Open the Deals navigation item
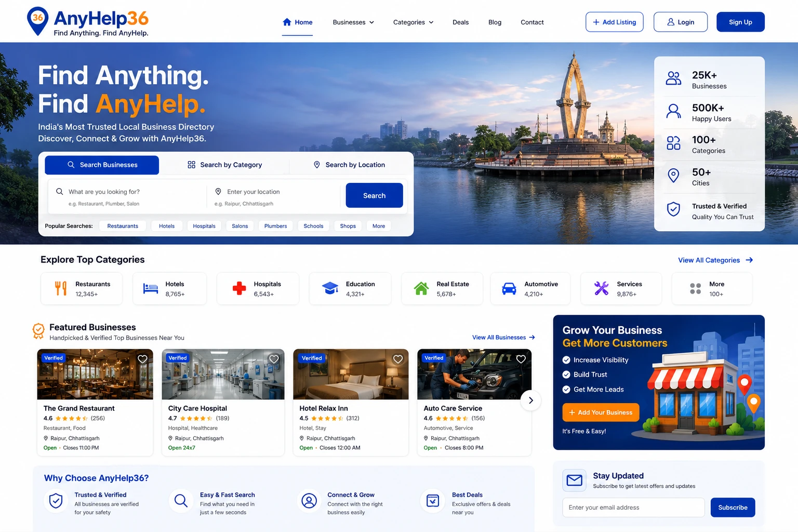The height and width of the screenshot is (532, 798). (460, 22)
